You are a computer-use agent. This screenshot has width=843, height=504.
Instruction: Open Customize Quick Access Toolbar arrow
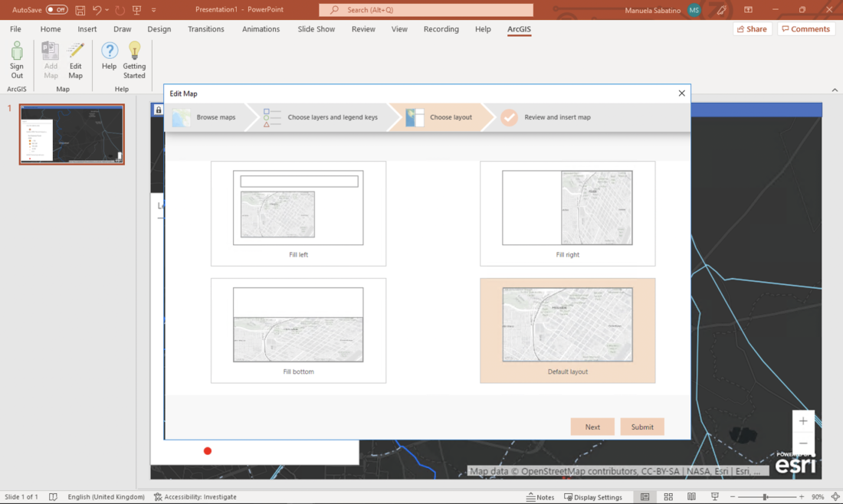pyautogui.click(x=154, y=10)
